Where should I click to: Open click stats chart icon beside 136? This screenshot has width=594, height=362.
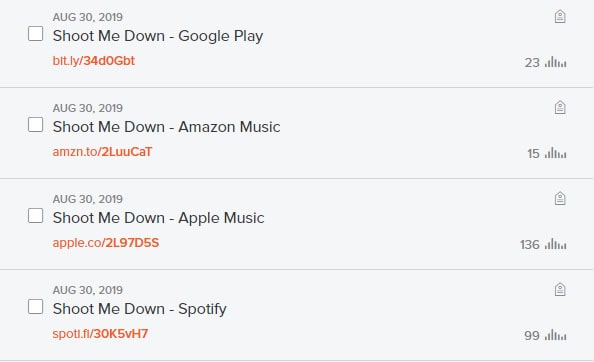coord(555,244)
